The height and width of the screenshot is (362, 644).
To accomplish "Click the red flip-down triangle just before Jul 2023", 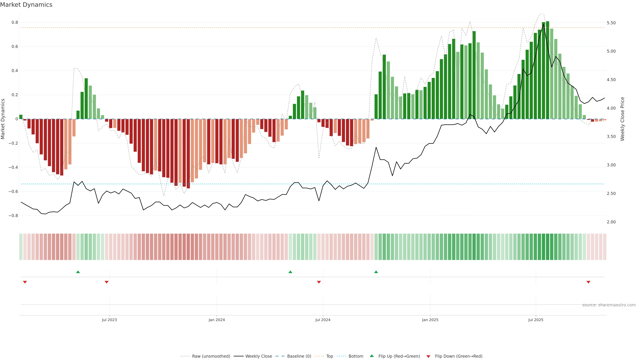I will (x=106, y=282).
